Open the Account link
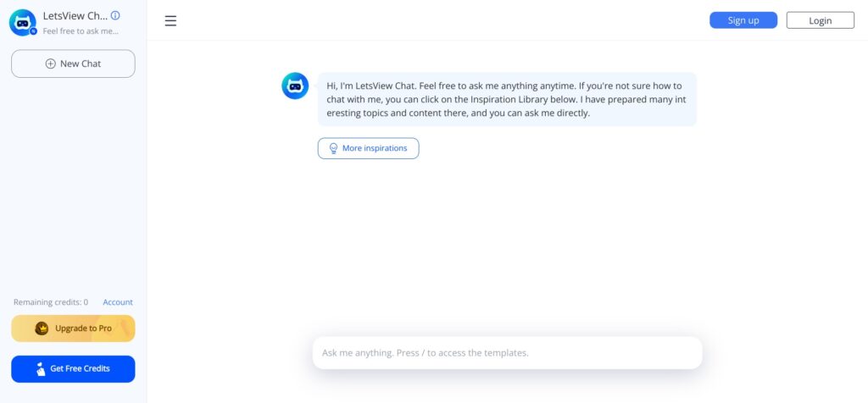This screenshot has height=403, width=868. (x=118, y=302)
